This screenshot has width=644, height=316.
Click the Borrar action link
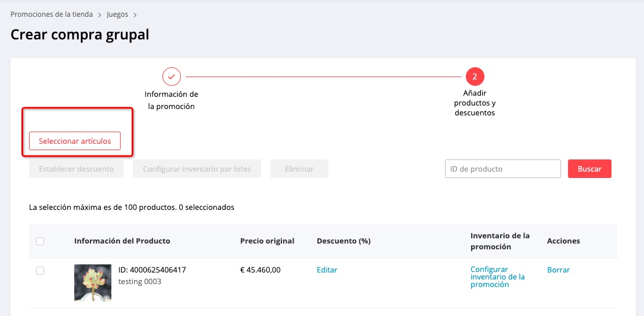[558, 270]
